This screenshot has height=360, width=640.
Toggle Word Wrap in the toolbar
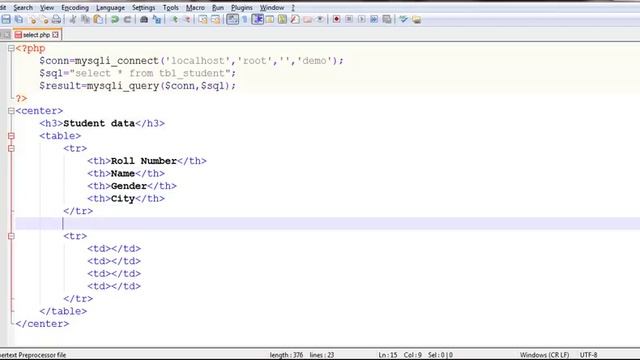[x=232, y=19]
